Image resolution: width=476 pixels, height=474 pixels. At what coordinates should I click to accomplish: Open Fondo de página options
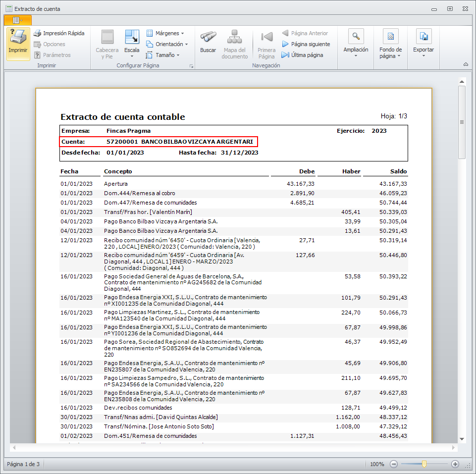390,36
